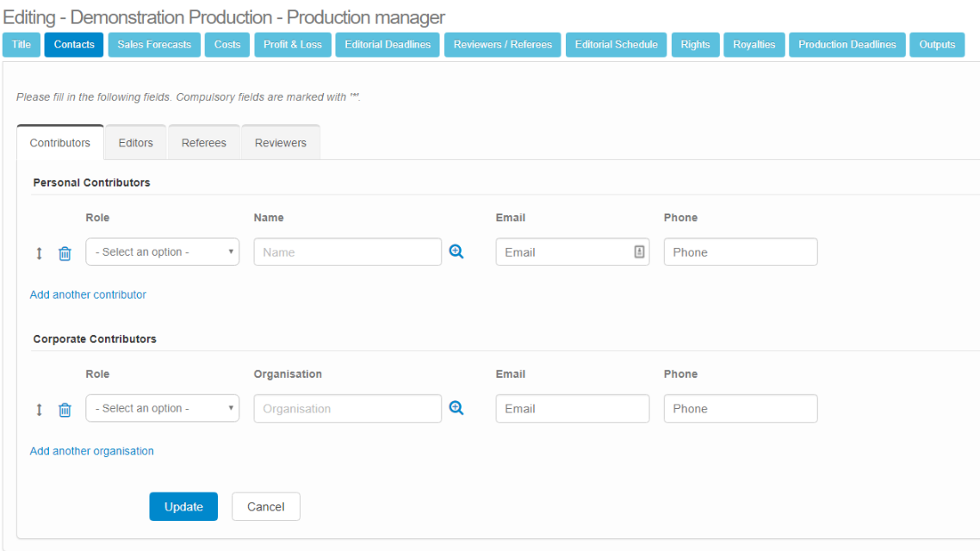Viewport: 980px width, 551px height.
Task: Click the organisation search magnifier icon
Action: (x=456, y=409)
